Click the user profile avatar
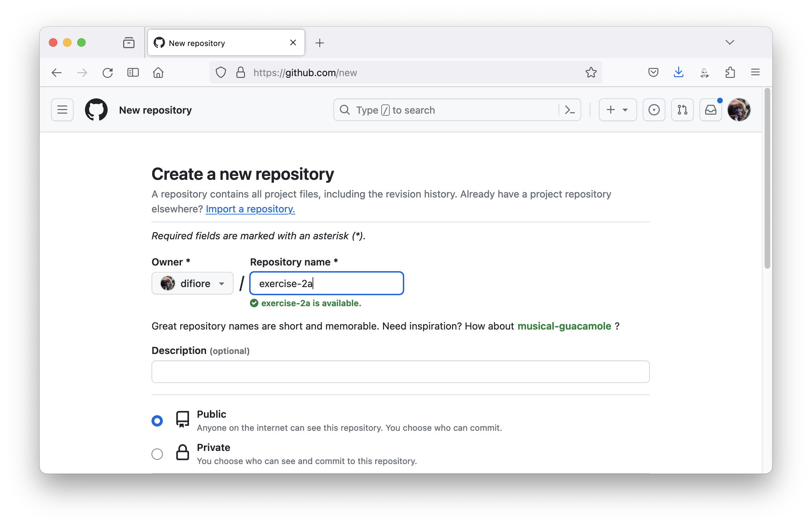 [739, 110]
